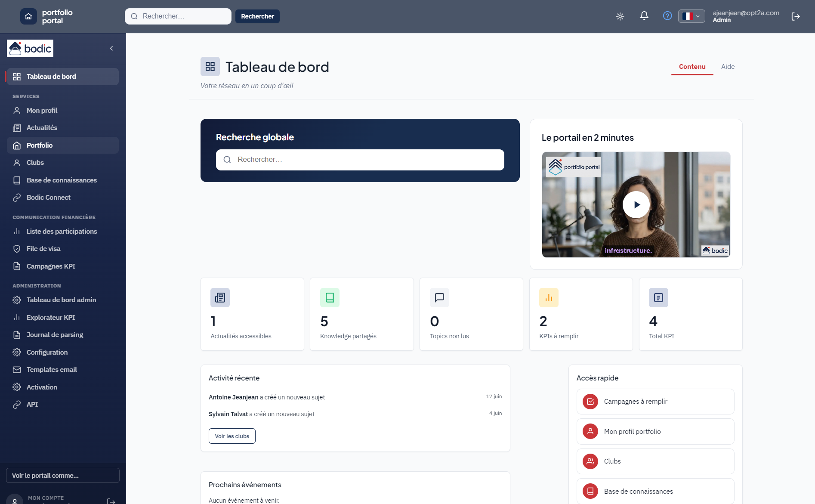
Task: Toggle the light/dark theme sun icon
Action: click(x=620, y=16)
